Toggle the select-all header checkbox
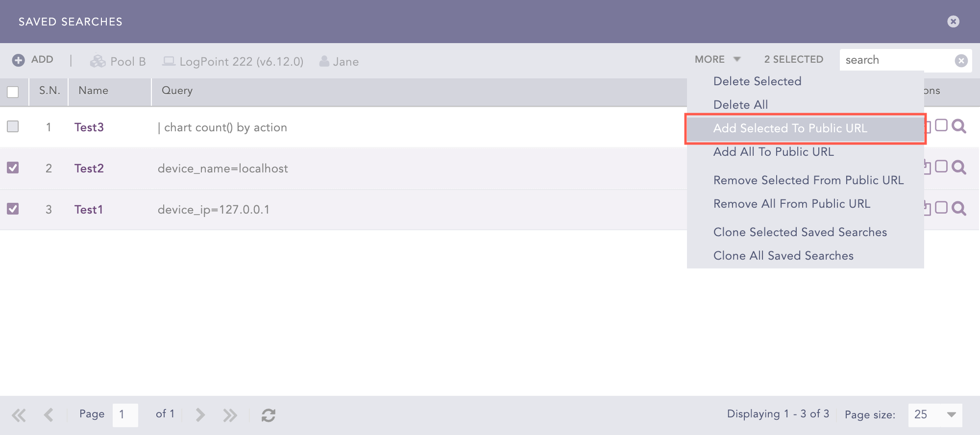The height and width of the screenshot is (435, 980). [x=13, y=92]
